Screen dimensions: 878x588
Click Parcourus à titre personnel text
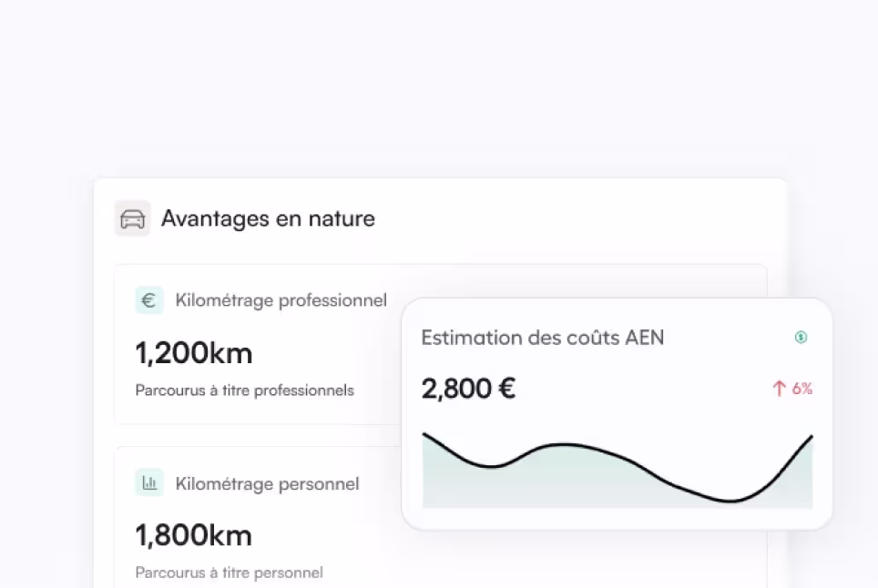tap(229, 573)
